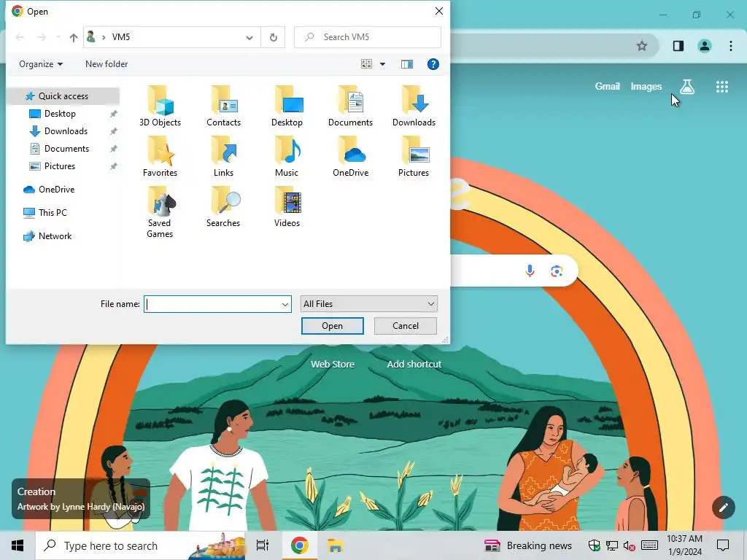Open Chrome side panel

pyautogui.click(x=678, y=46)
